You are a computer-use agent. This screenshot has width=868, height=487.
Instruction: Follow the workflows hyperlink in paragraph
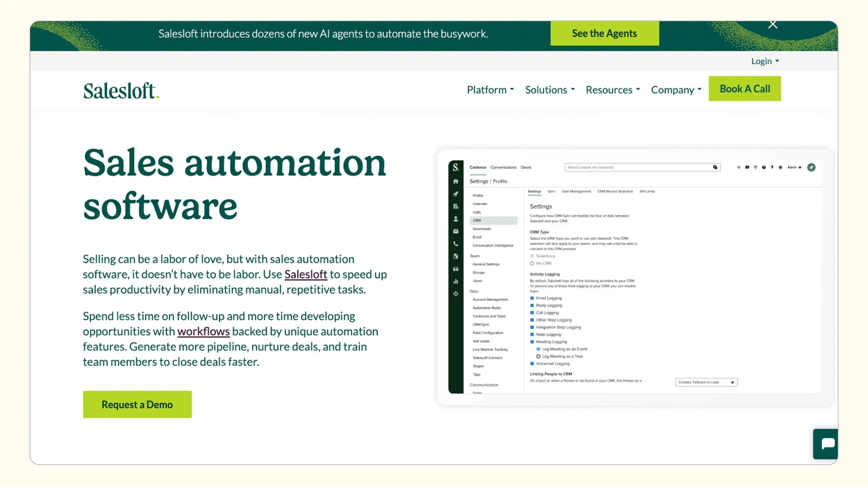click(203, 331)
